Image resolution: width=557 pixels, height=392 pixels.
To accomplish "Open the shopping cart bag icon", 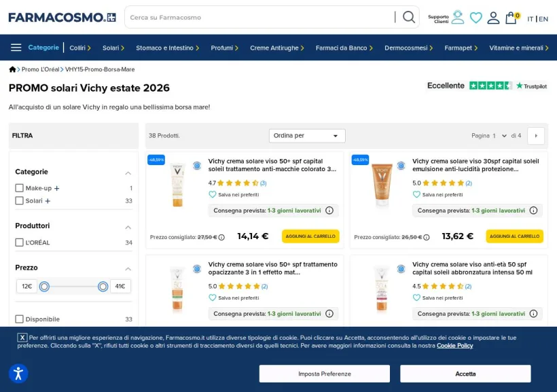I will pos(511,18).
